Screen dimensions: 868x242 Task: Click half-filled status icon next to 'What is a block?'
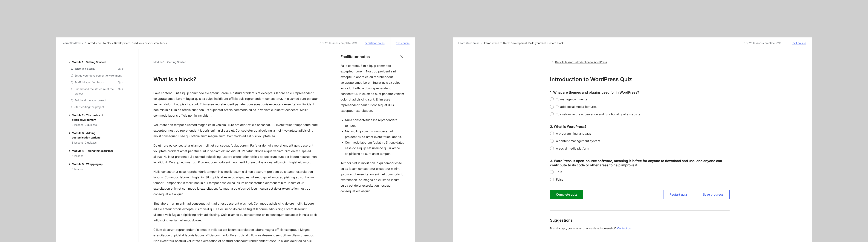72,69
